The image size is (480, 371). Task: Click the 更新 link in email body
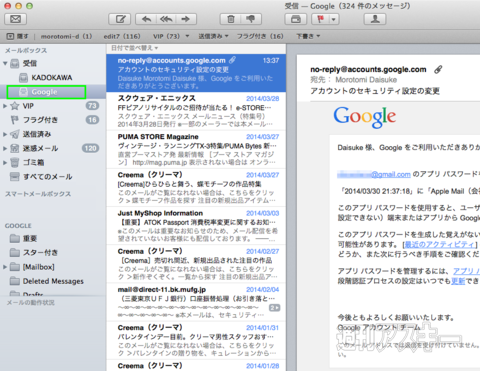coord(458,281)
